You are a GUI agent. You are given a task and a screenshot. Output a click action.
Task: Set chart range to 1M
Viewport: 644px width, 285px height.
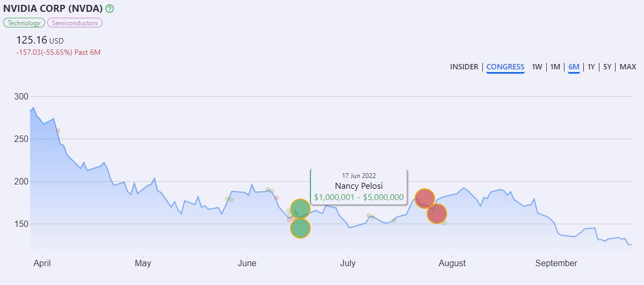[x=555, y=67]
